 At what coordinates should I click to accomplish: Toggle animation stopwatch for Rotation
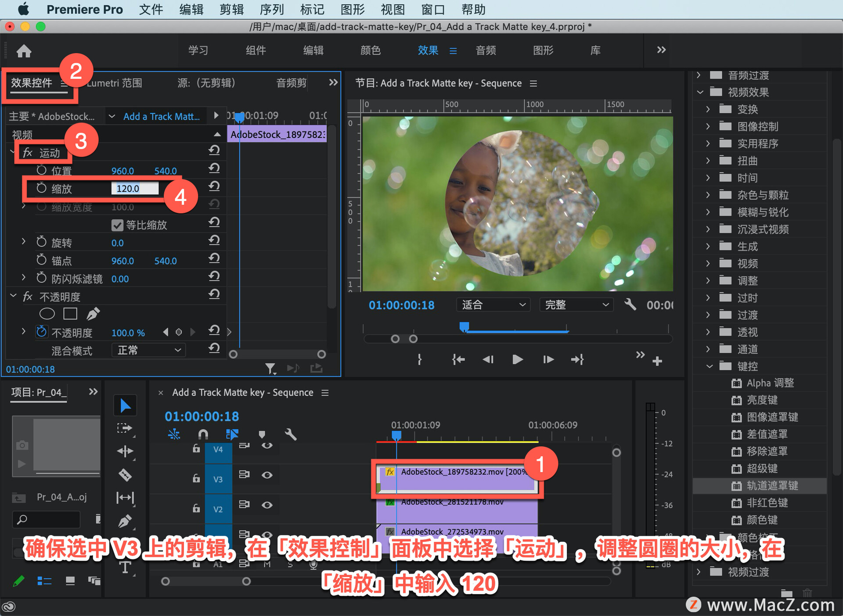(41, 242)
